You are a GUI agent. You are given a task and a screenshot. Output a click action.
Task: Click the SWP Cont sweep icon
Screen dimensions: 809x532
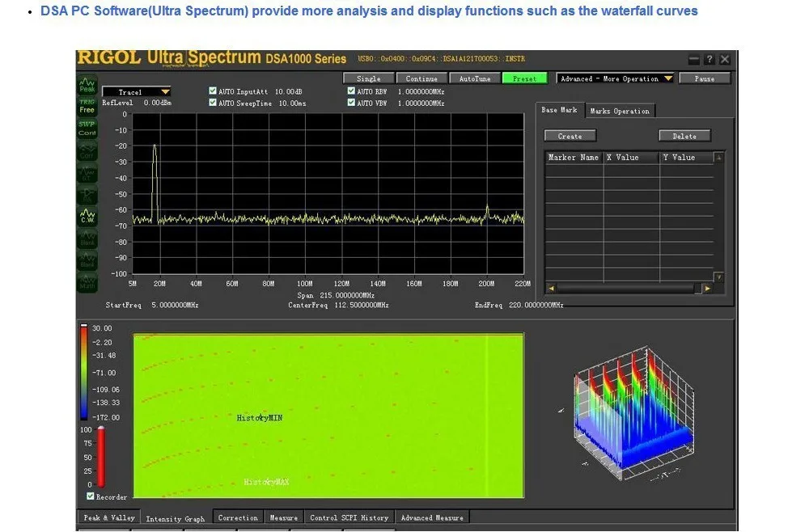point(87,129)
